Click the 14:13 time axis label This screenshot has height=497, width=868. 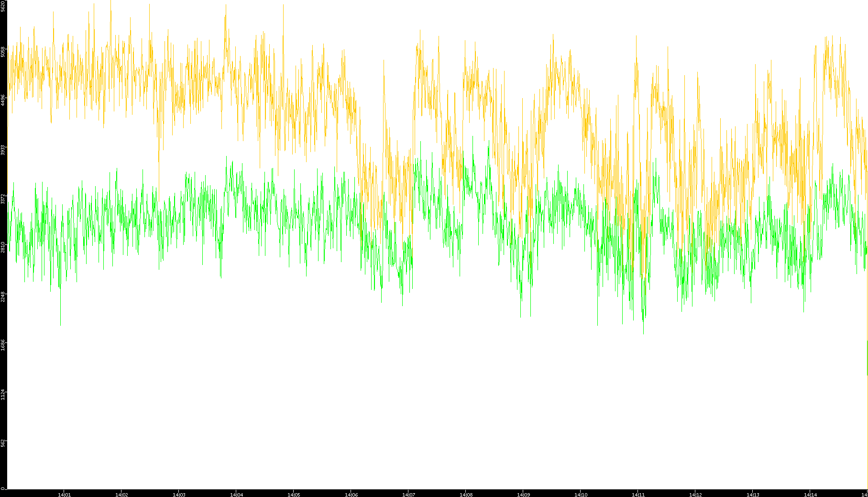point(753,495)
